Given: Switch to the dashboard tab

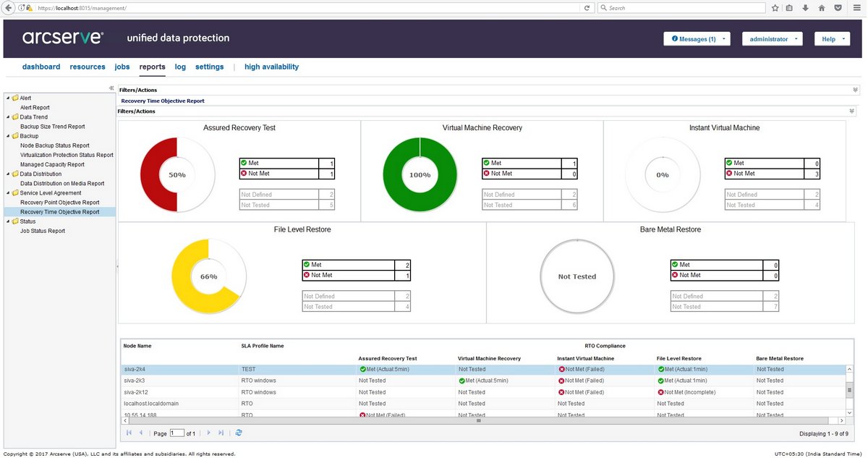Looking at the screenshot, I should (x=41, y=67).
